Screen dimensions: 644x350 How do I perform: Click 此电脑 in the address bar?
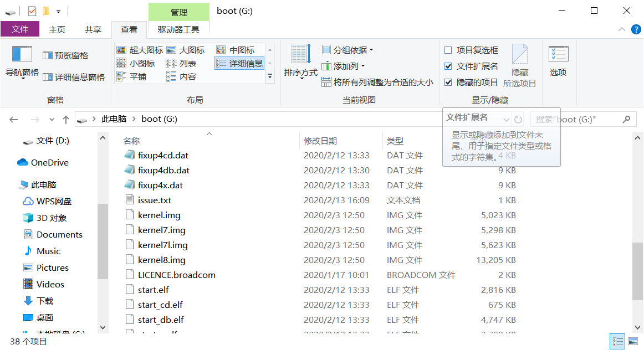pyautogui.click(x=114, y=119)
